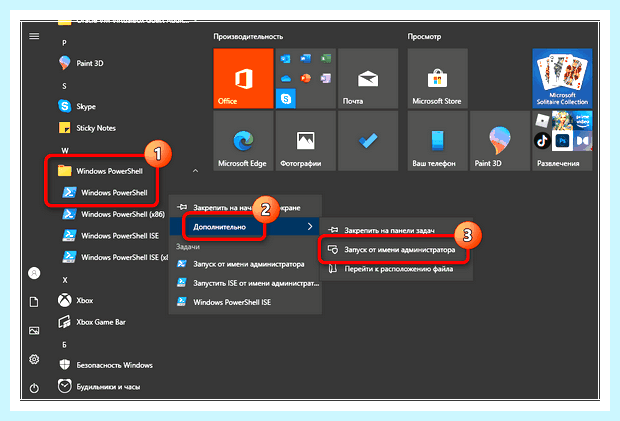Open Windows PowerShell ISE in app list
Image resolution: width=620 pixels, height=421 pixels.
tap(111, 236)
